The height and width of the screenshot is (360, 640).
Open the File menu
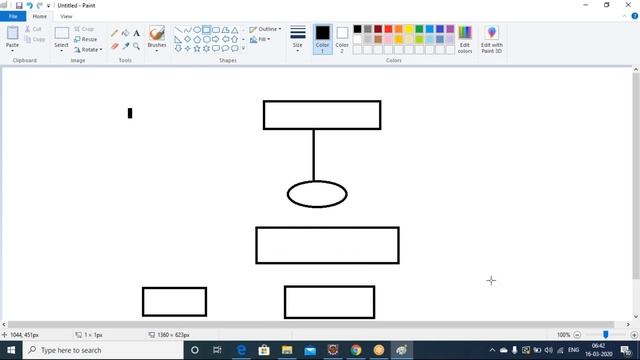(13, 16)
